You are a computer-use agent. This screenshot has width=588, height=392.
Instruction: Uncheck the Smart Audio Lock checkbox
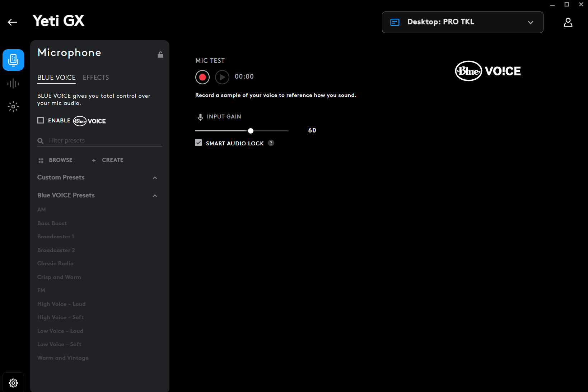click(x=199, y=143)
